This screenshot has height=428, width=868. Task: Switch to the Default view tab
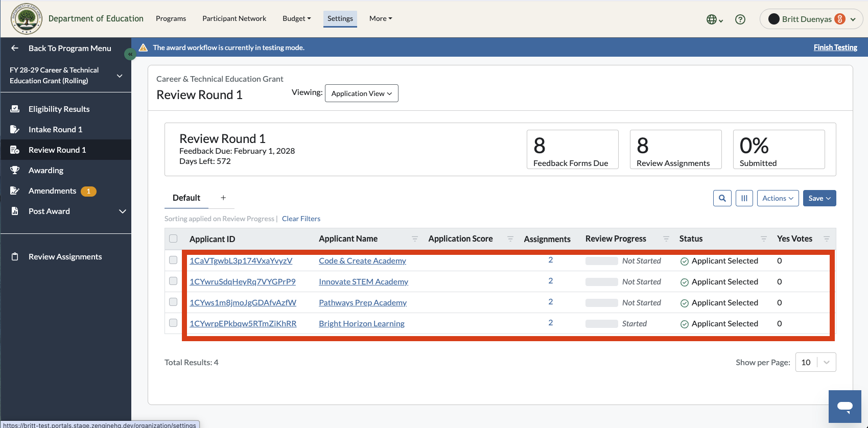tap(186, 198)
